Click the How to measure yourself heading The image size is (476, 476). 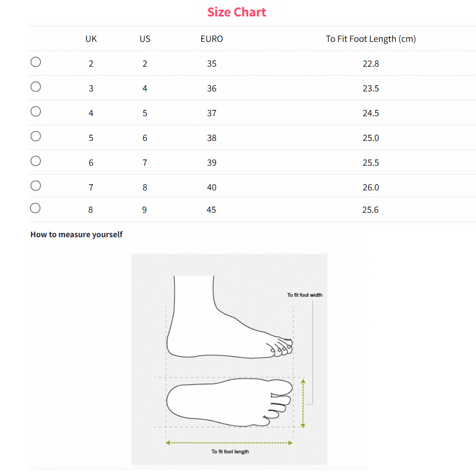pos(77,234)
